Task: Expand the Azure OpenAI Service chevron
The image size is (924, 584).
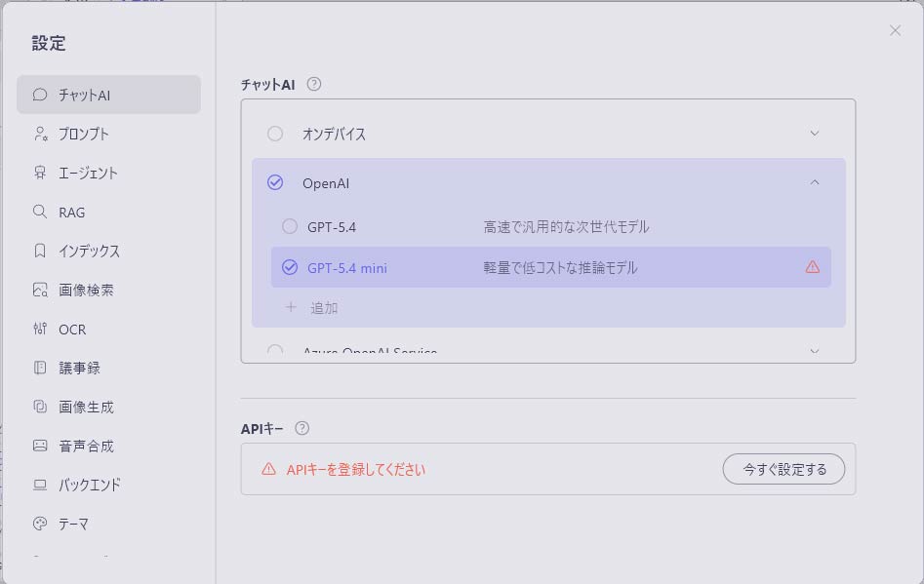Action: click(815, 351)
